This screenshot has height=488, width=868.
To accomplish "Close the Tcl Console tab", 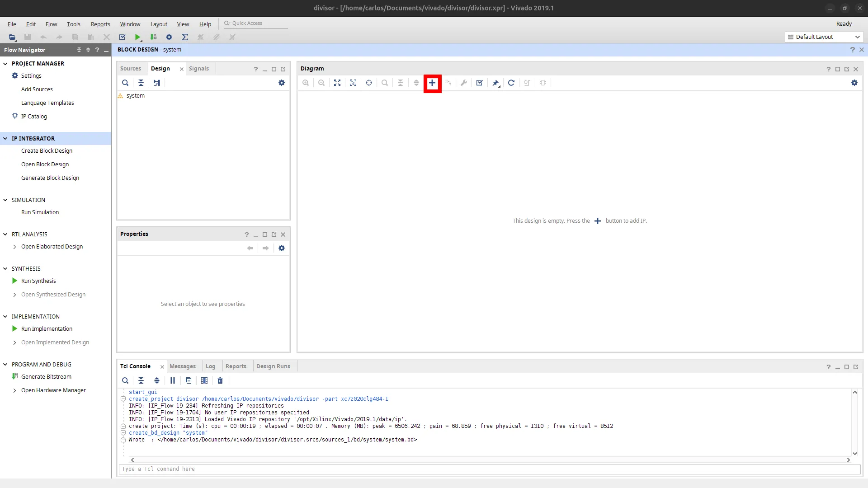I will 162,367.
